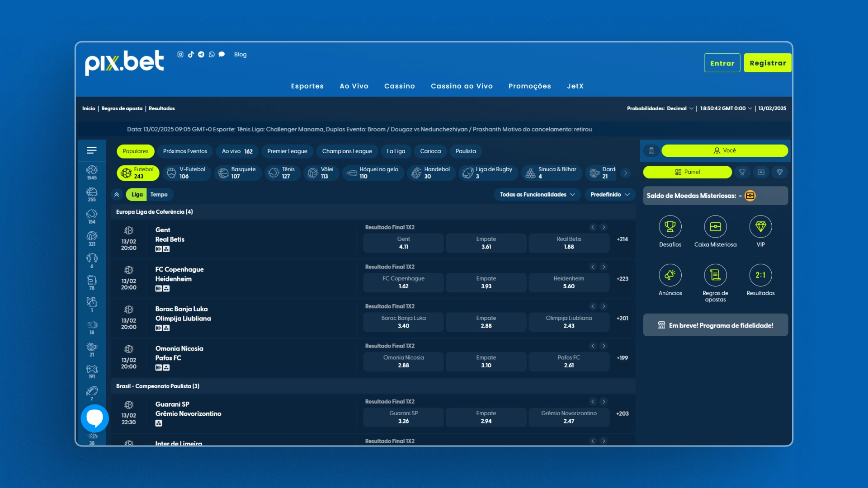Screen dimensions: 868x488
Task: Open the Ao Vivo menu
Action: pos(354,86)
